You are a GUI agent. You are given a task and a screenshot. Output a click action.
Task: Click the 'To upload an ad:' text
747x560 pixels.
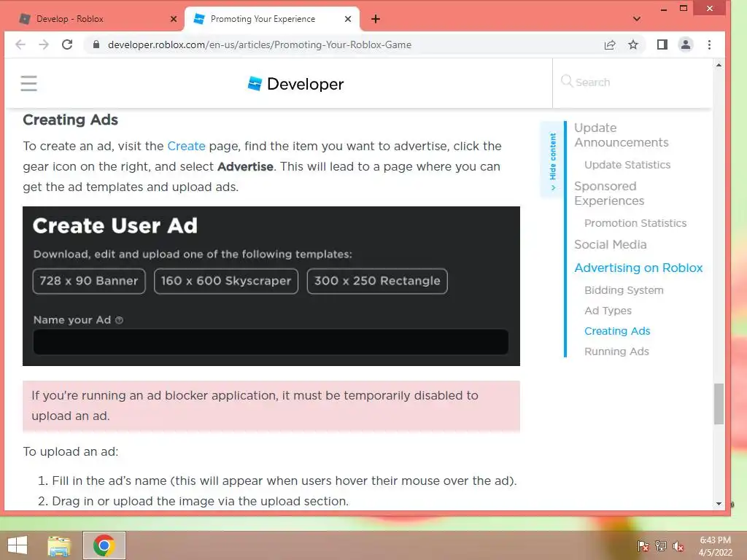click(71, 452)
